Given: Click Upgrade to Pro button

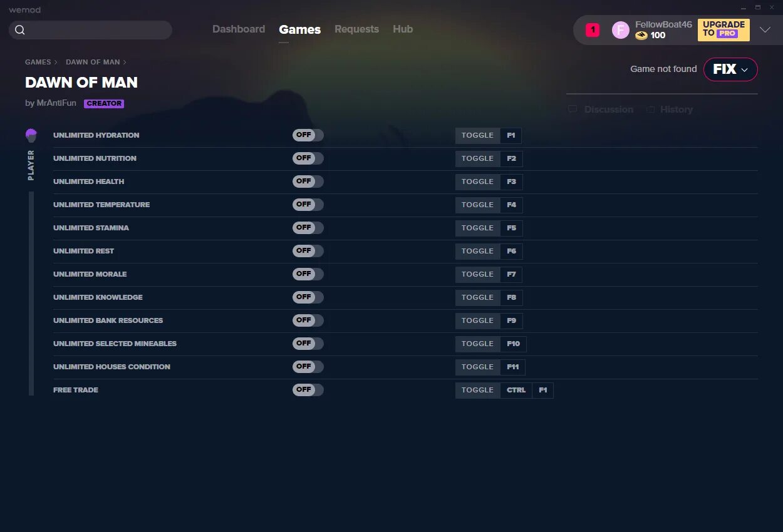Looking at the screenshot, I should point(723,29).
